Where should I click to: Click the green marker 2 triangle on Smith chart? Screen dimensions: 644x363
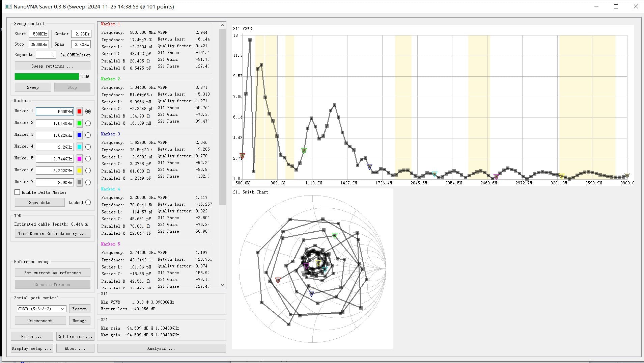pyautogui.click(x=335, y=235)
